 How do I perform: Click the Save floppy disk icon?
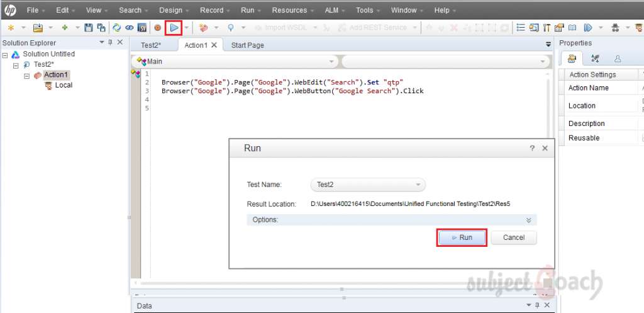click(89, 28)
